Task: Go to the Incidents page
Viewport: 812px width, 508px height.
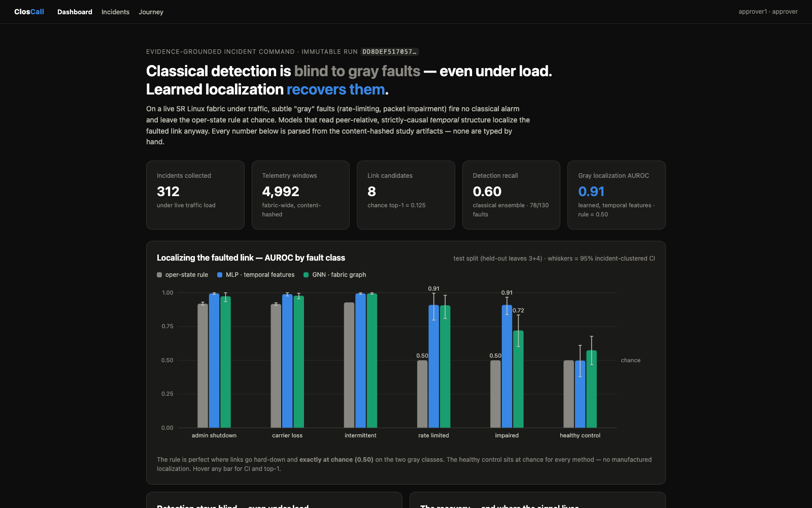Action: coord(115,12)
